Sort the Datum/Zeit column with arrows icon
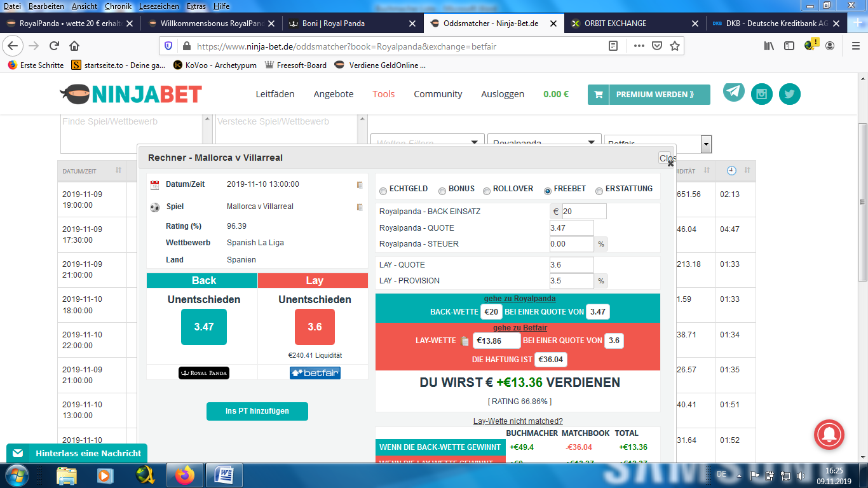Image resolution: width=868 pixels, height=488 pixels. pyautogui.click(x=118, y=170)
